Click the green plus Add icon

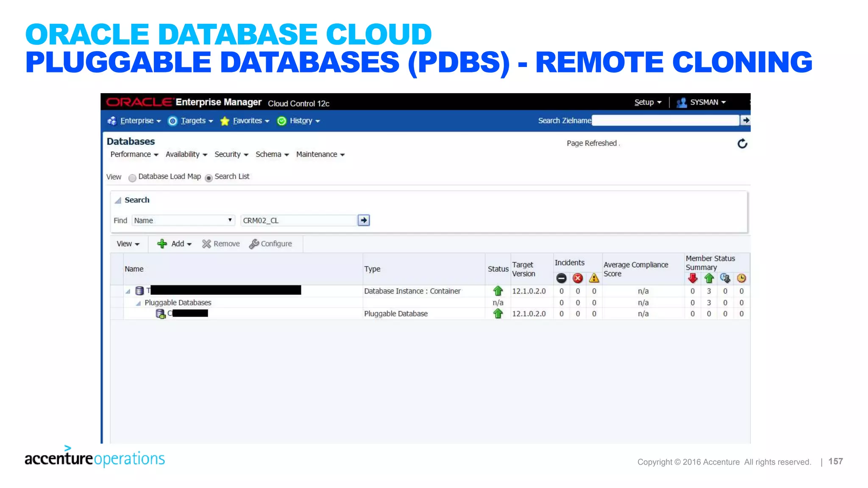(x=162, y=244)
